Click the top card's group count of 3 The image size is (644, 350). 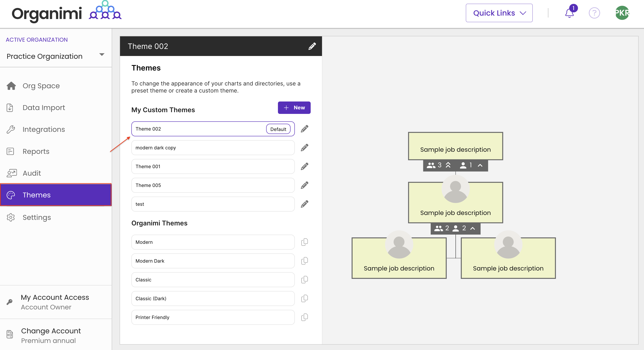pyautogui.click(x=434, y=165)
